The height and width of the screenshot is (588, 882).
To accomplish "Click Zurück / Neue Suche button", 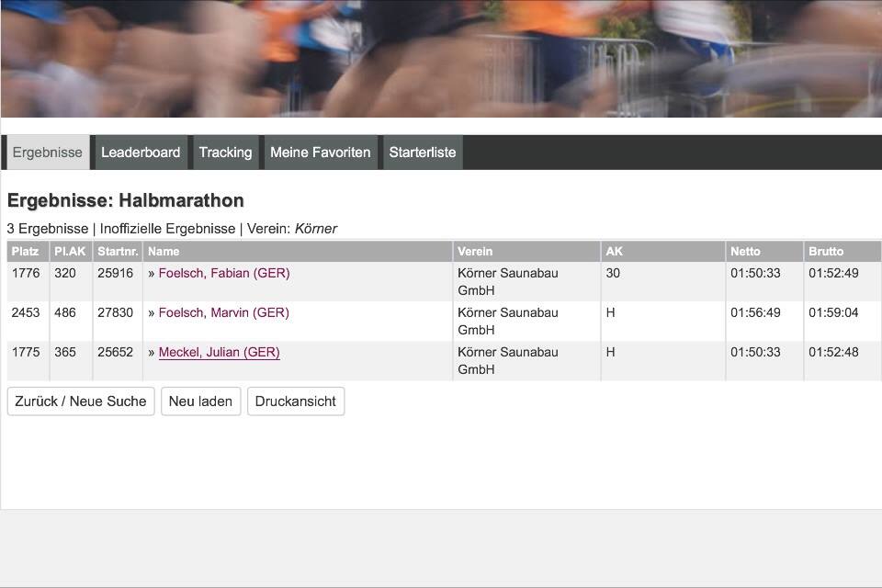I will pyautogui.click(x=81, y=401).
